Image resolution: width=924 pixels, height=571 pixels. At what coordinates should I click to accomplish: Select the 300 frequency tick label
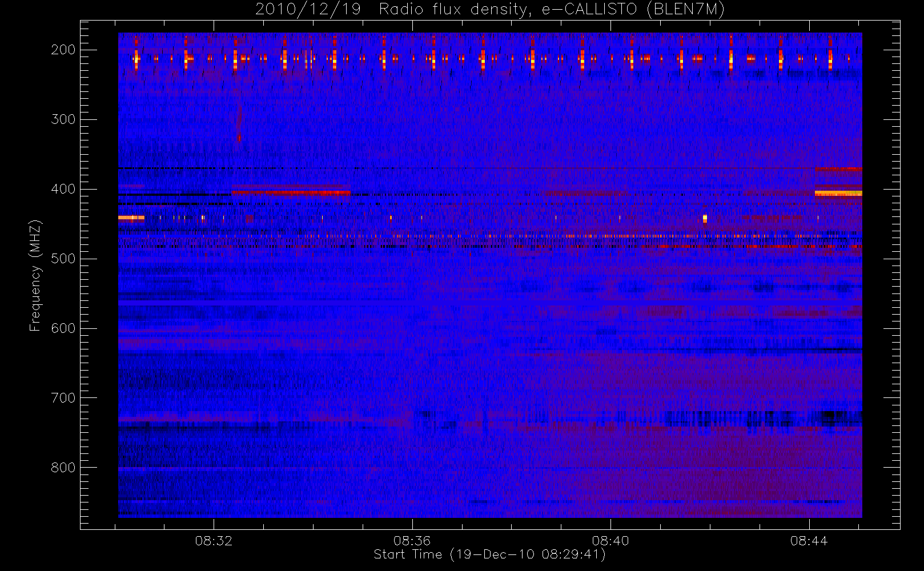63,119
